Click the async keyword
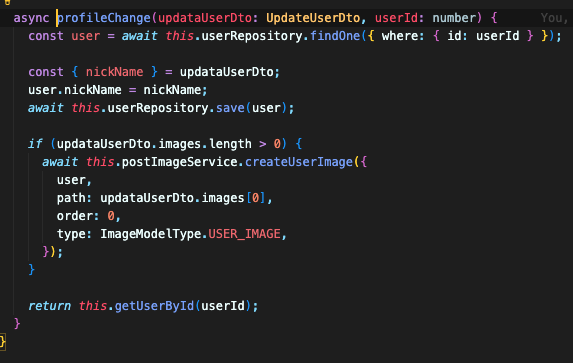This screenshot has width=573, height=363. (x=31, y=18)
